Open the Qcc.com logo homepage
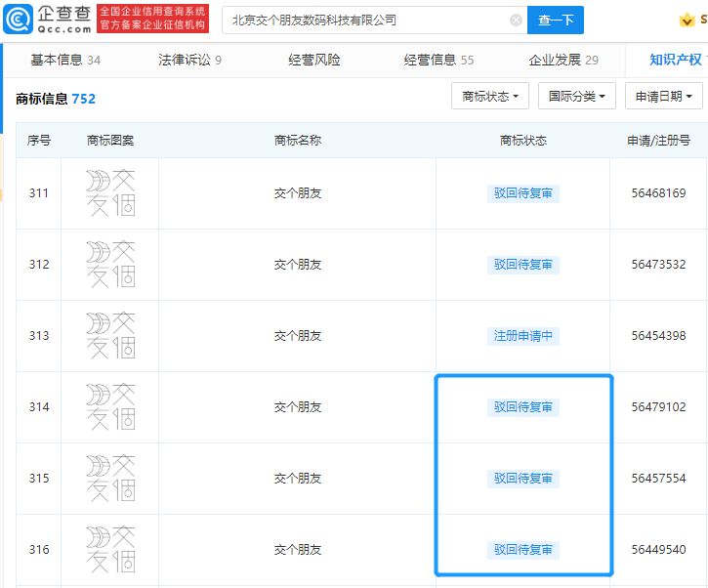The width and height of the screenshot is (708, 588). (x=48, y=19)
